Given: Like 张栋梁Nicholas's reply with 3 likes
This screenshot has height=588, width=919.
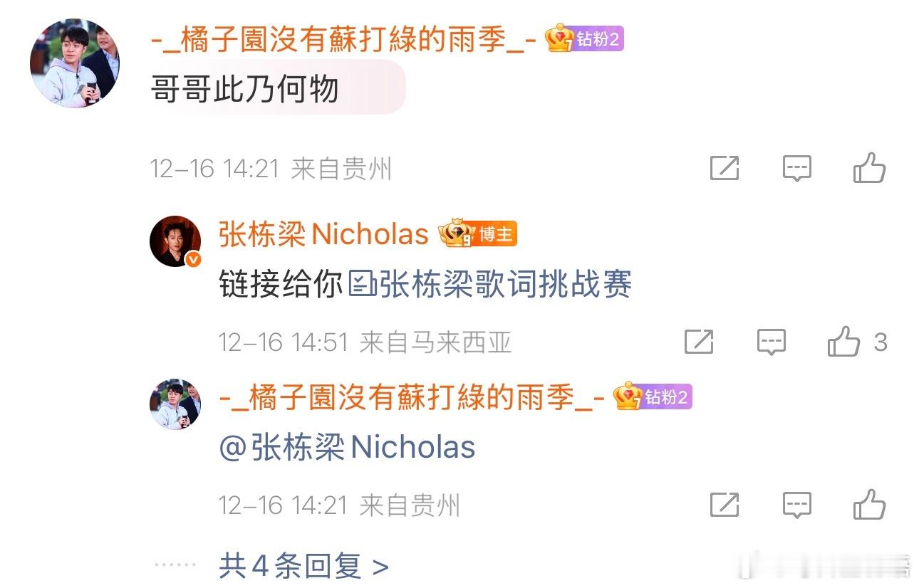Looking at the screenshot, I should [843, 342].
